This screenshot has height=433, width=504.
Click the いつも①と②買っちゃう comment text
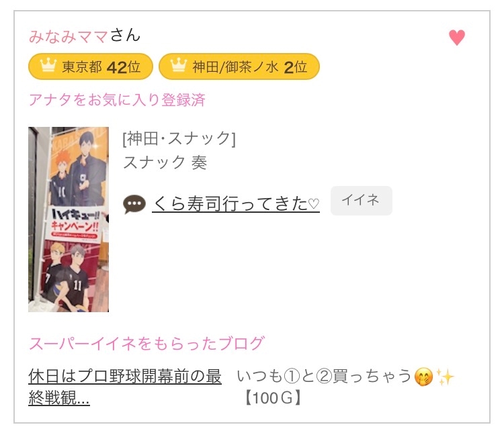[x=325, y=376]
